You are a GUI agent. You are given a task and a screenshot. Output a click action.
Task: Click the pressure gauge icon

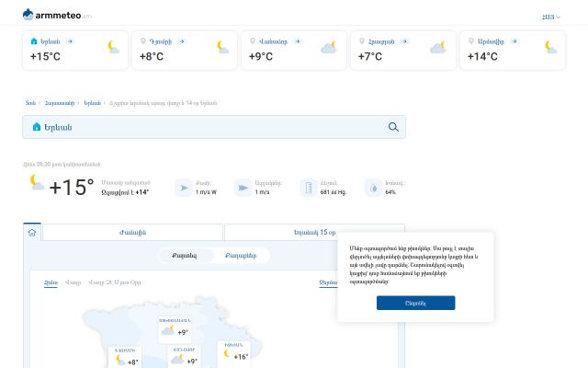tap(309, 188)
